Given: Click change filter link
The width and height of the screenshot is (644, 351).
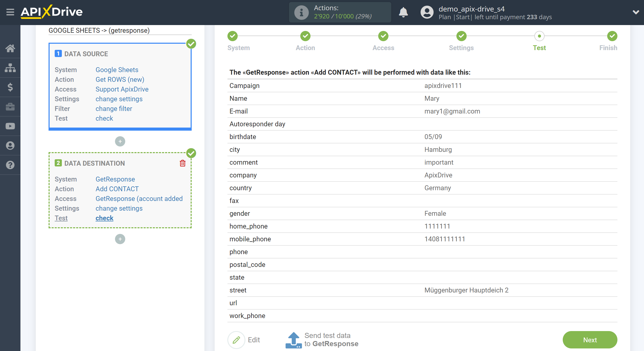Looking at the screenshot, I should [114, 109].
